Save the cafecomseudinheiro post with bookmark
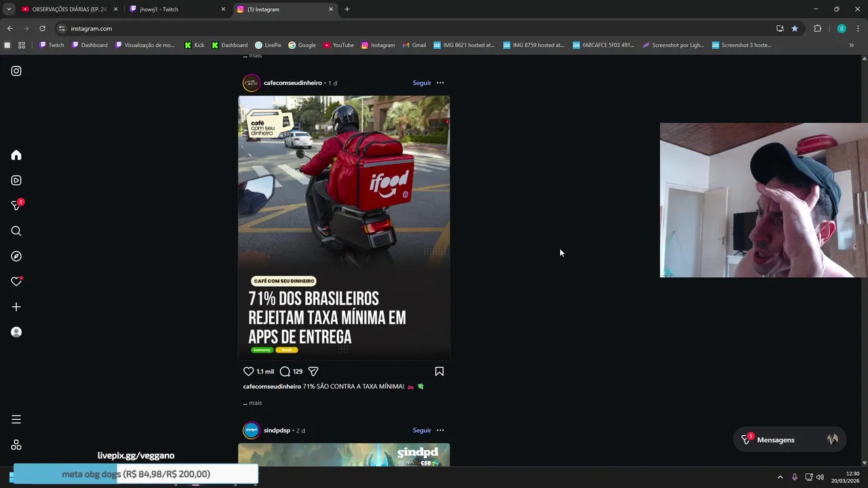 point(439,371)
